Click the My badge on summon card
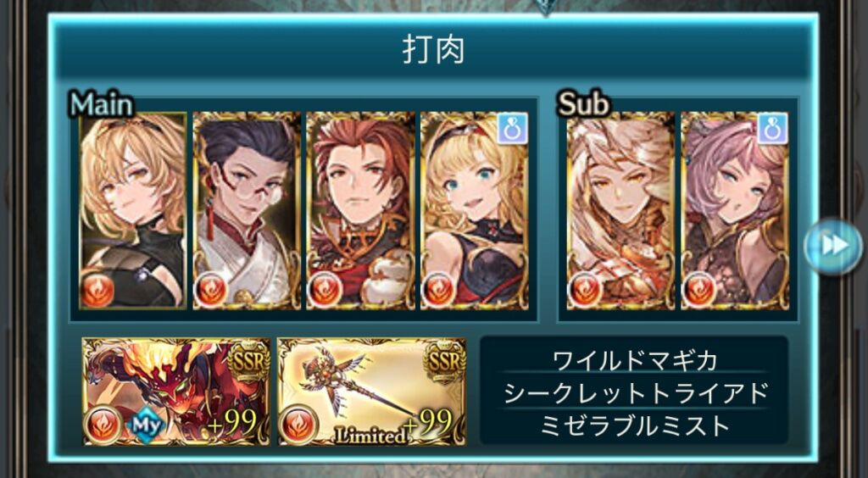868x478 pixels. (x=147, y=425)
